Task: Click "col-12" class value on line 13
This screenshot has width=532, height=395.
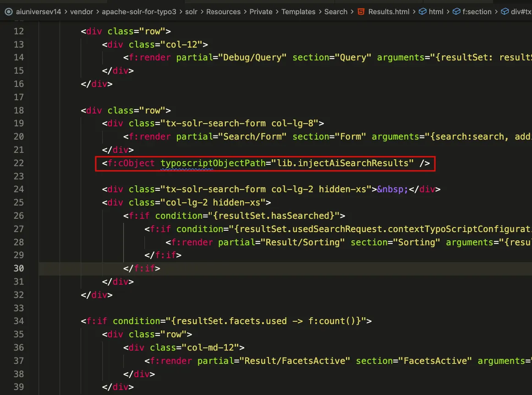Action: tap(181, 45)
